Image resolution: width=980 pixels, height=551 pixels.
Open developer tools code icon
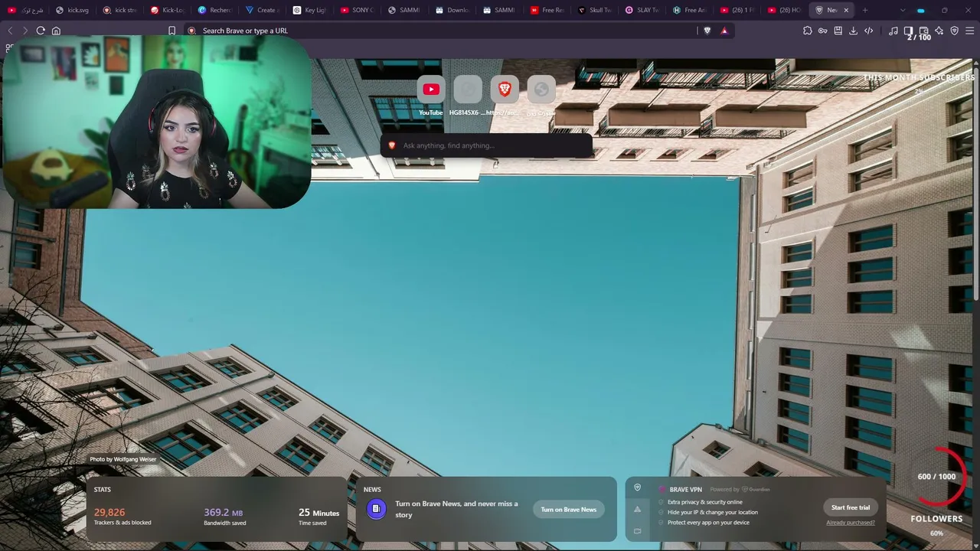tap(869, 31)
